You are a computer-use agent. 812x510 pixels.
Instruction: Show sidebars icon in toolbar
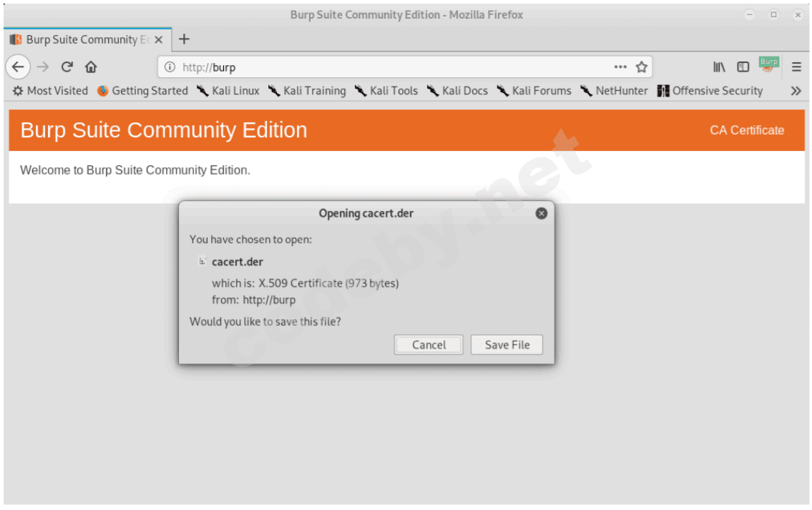743,67
